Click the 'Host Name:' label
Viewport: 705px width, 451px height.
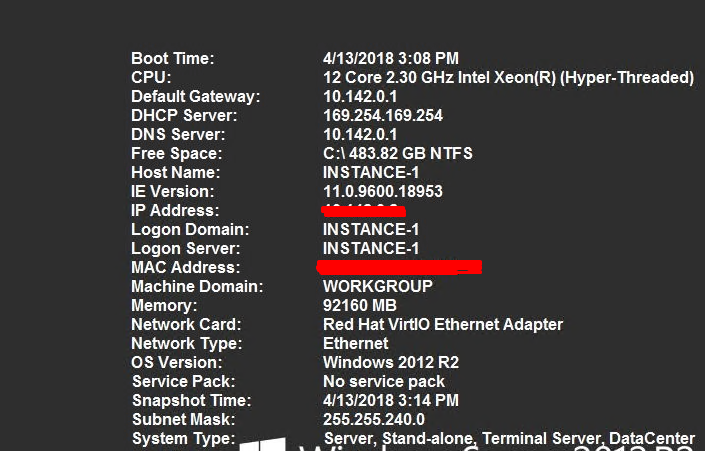[175, 172]
